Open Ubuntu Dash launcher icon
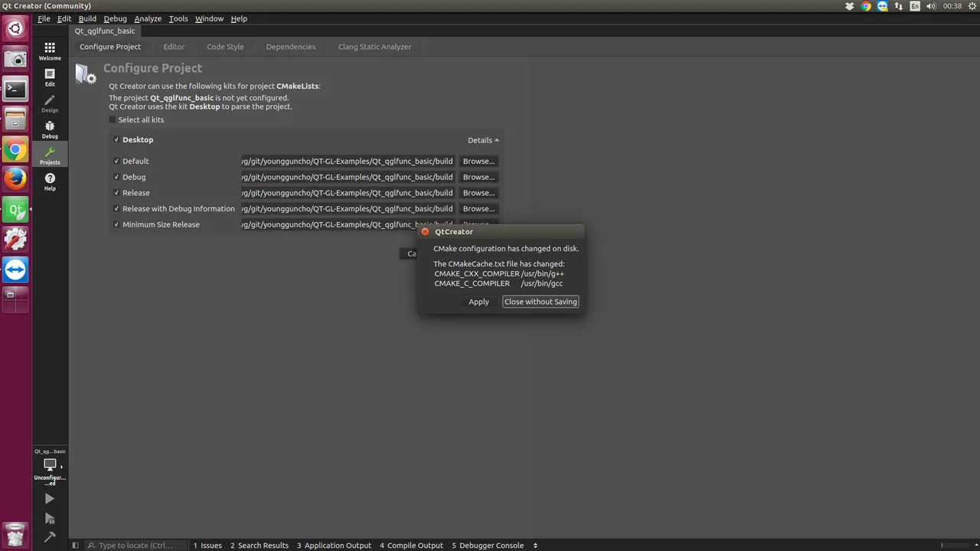 (15, 29)
